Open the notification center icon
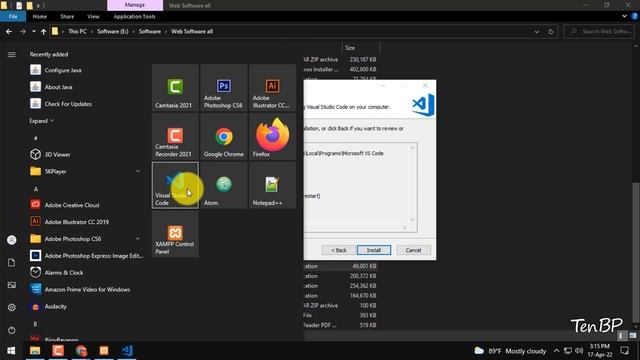This screenshot has width=640, height=360. click(x=624, y=351)
